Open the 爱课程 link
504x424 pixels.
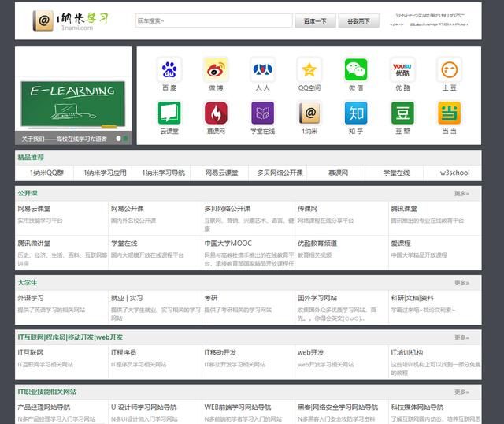pos(401,244)
